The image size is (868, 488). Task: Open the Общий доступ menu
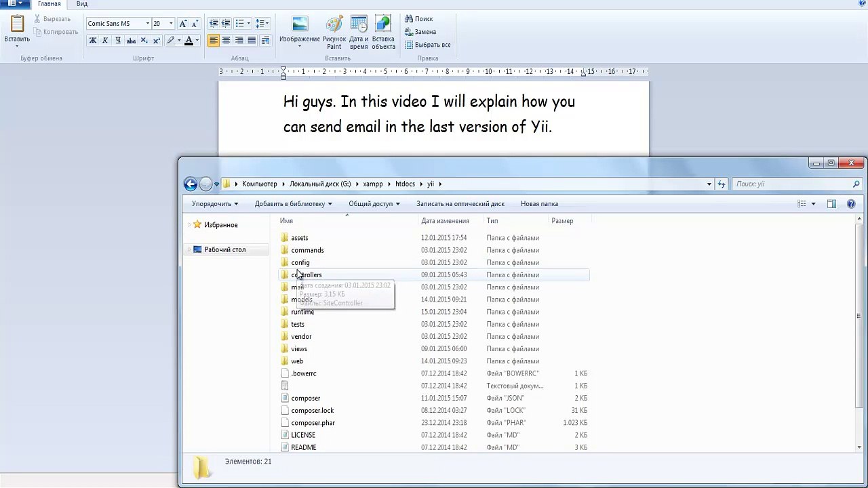374,204
